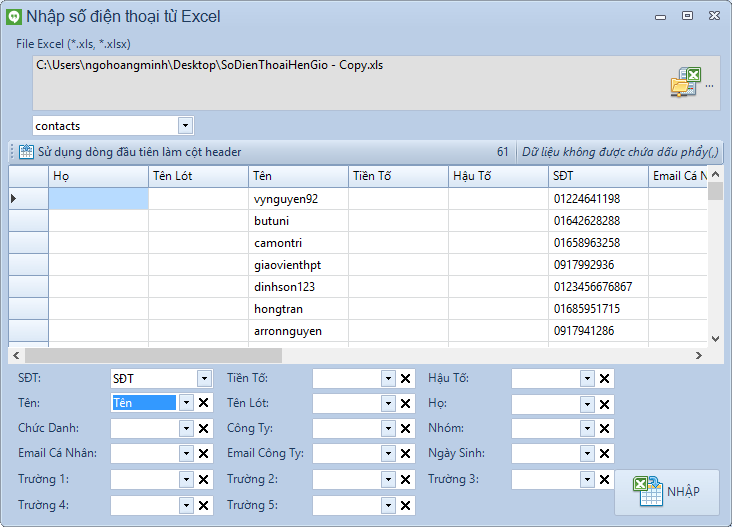The height and width of the screenshot is (527, 732).
Task: Click the arronnguyen name cell
Action: (x=298, y=331)
